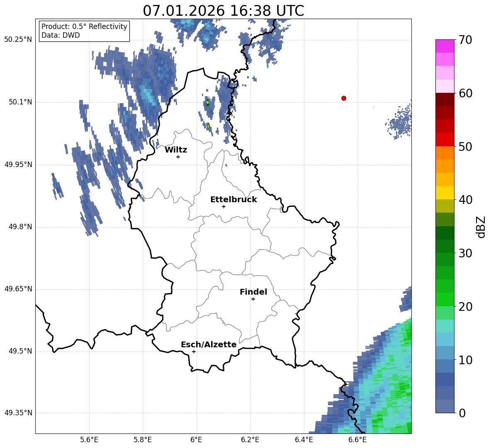Click the 50 tick on colorbar
The image size is (491, 448).
465,147
